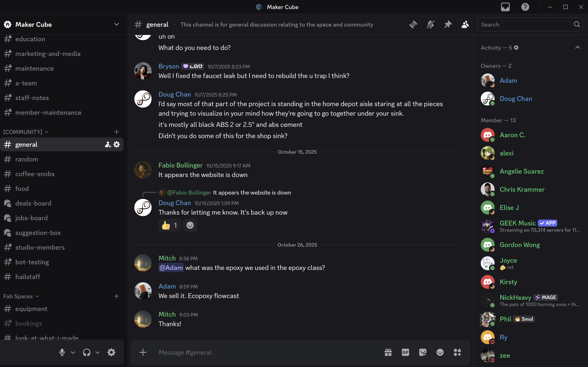Open the Maker Cube server dropdown

(x=116, y=24)
